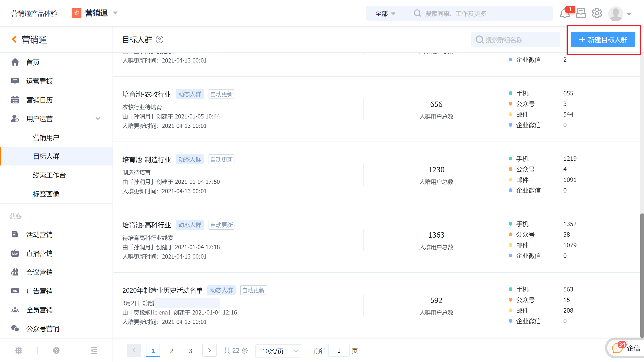Click the 公众号营销 WeChat icon
The width and height of the screenshot is (644, 362).
point(15,329)
